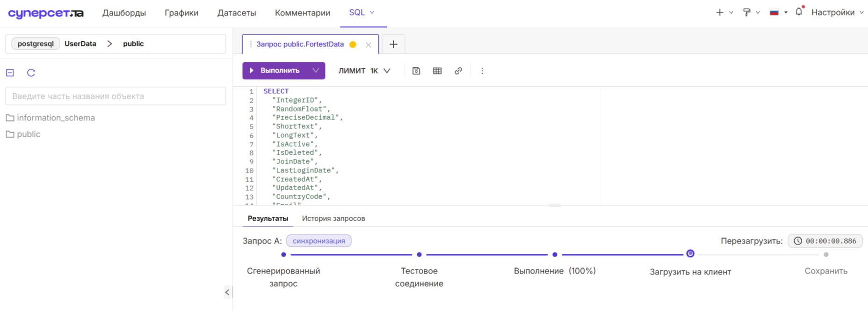This screenshot has width=868, height=311.
Task: Refresh the schema list
Action: pyautogui.click(x=31, y=73)
